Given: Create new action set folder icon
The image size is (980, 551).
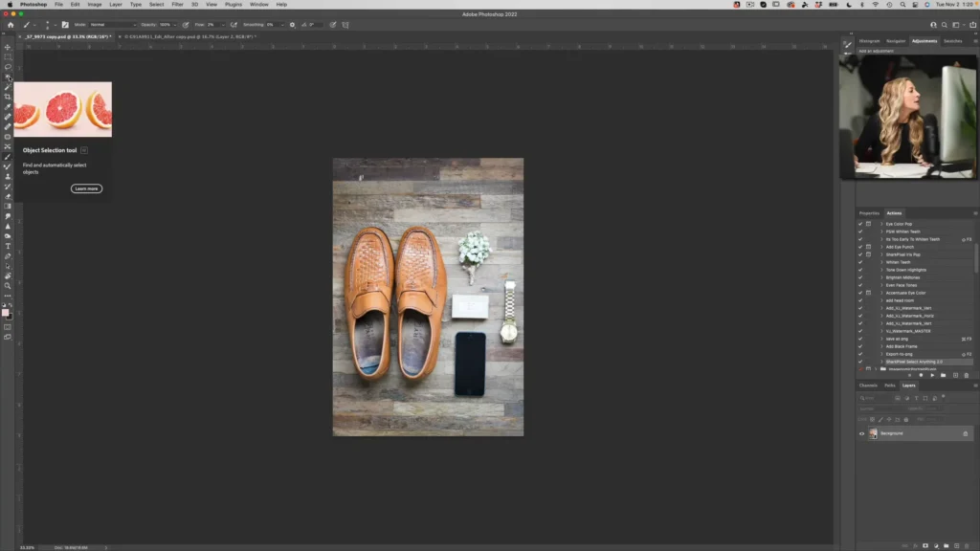Looking at the screenshot, I should tap(943, 375).
